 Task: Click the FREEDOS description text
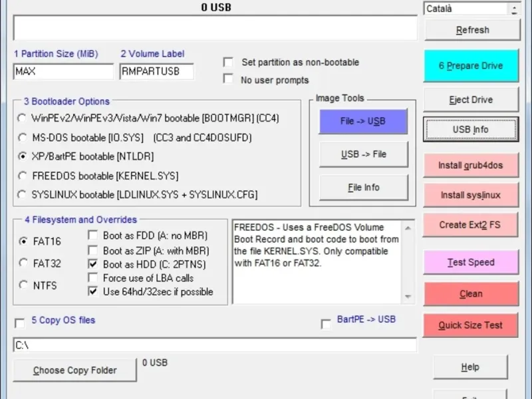click(x=317, y=245)
